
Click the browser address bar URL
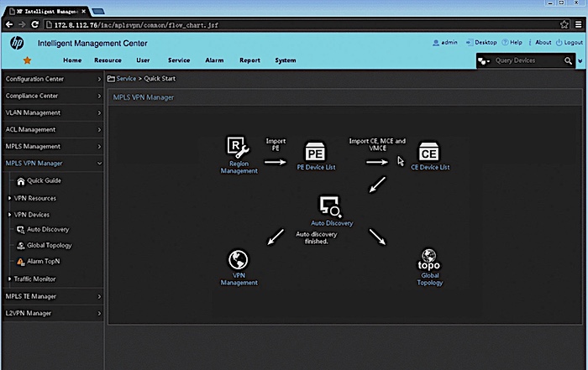[136, 25]
